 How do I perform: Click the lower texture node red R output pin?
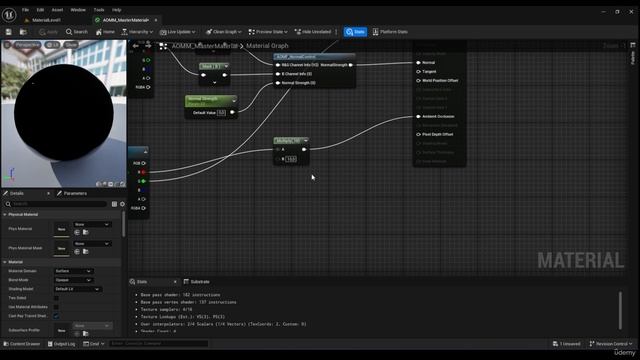coord(143,172)
